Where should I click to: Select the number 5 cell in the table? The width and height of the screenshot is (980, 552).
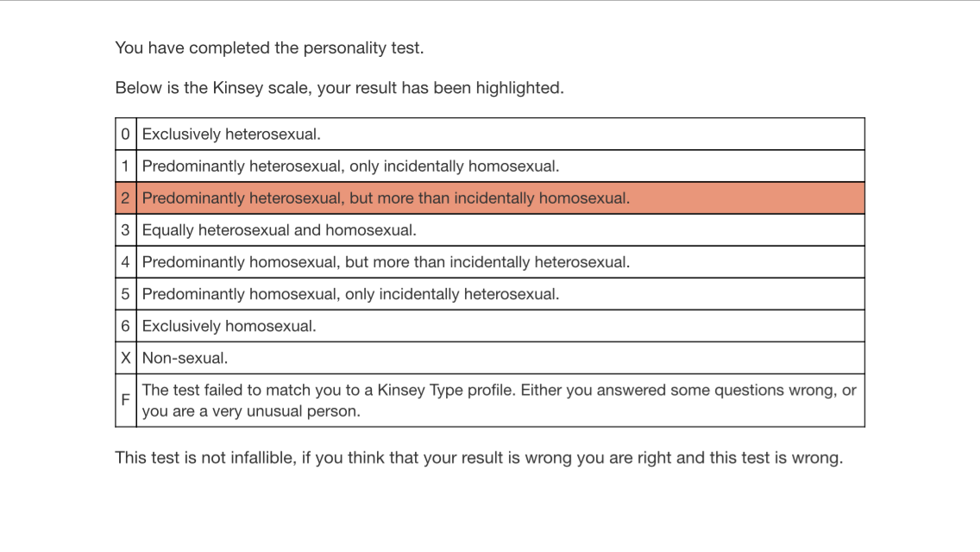click(126, 294)
